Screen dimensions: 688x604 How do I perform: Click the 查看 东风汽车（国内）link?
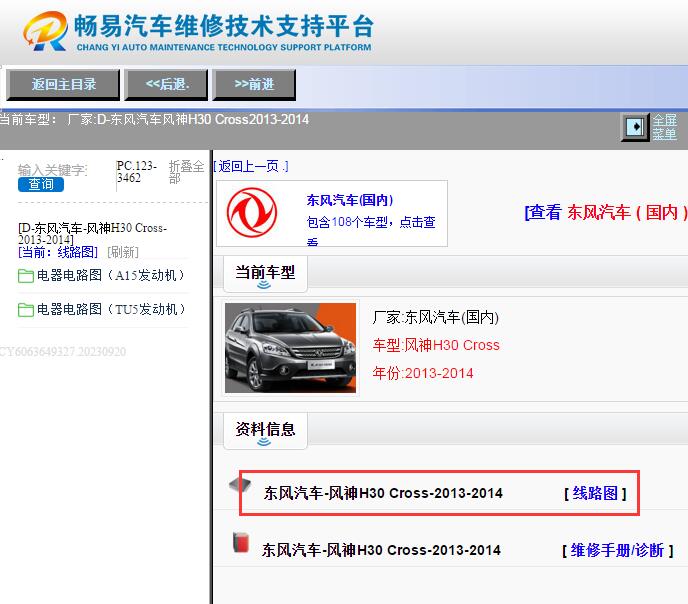pyautogui.click(x=606, y=213)
